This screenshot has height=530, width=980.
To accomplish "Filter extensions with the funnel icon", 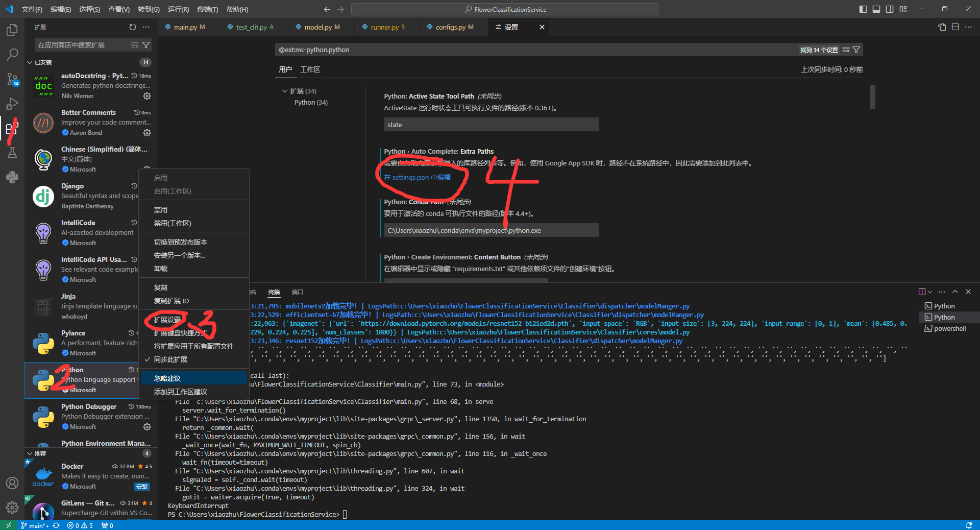I will pyautogui.click(x=146, y=45).
